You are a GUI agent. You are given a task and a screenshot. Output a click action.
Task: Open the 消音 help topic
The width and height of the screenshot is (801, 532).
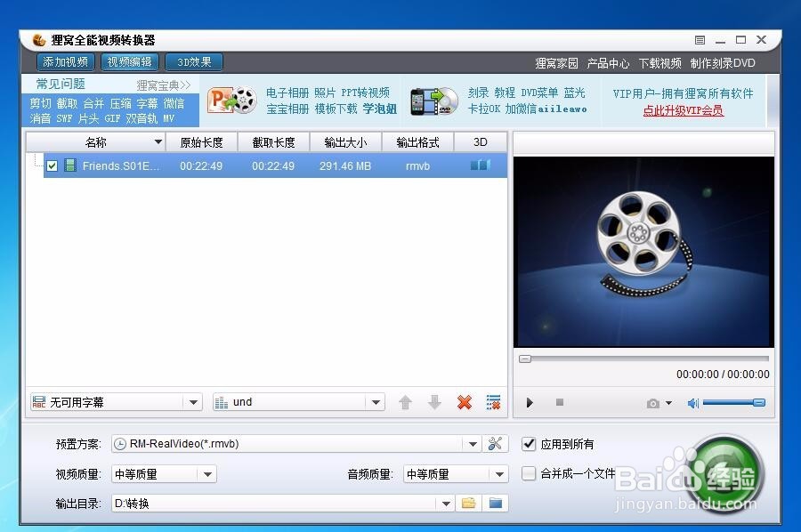(x=40, y=118)
